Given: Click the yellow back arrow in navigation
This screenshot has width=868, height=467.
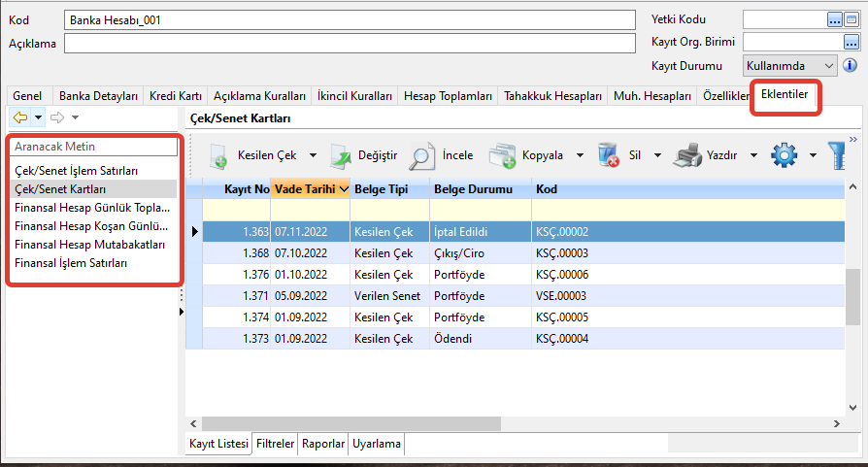Looking at the screenshot, I should (19, 117).
